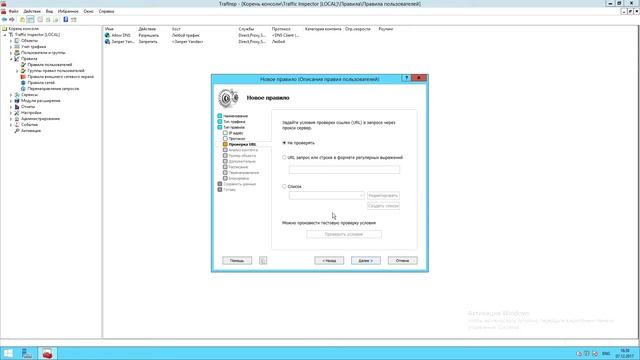640x360 pixels.
Task: Toggle the Show/Hide console tree toolbar icon
Action: [31, 20]
